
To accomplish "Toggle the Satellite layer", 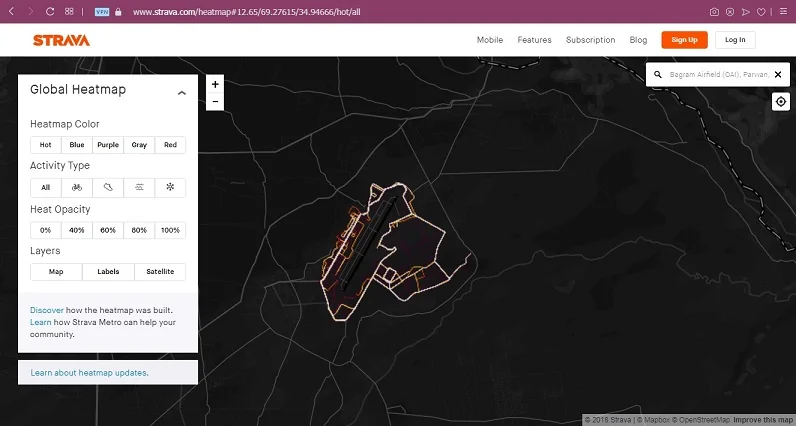I will (x=160, y=271).
